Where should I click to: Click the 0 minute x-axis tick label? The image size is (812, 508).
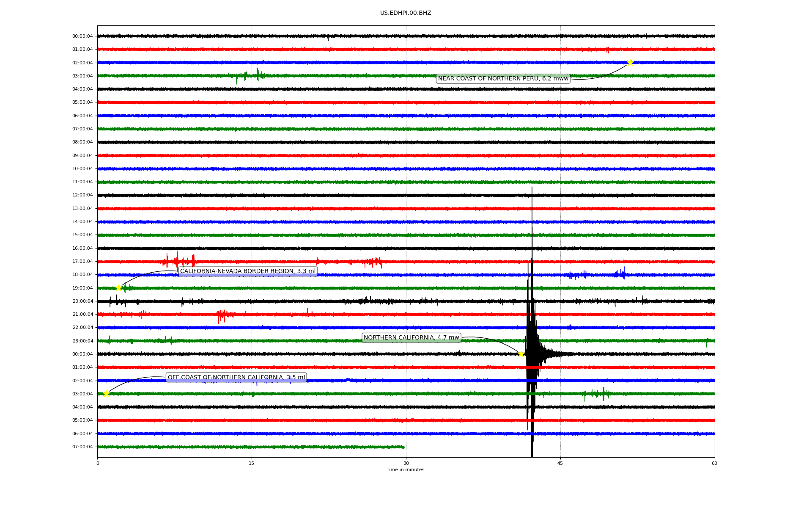point(98,463)
